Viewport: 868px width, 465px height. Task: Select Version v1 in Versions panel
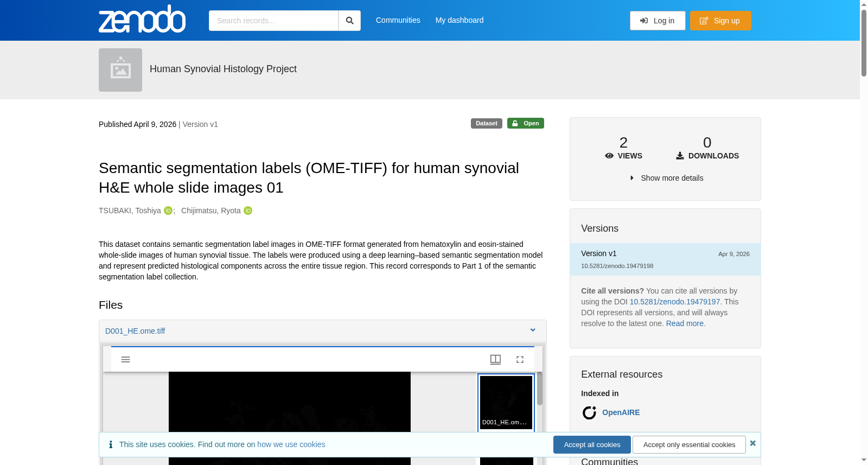[x=665, y=259]
